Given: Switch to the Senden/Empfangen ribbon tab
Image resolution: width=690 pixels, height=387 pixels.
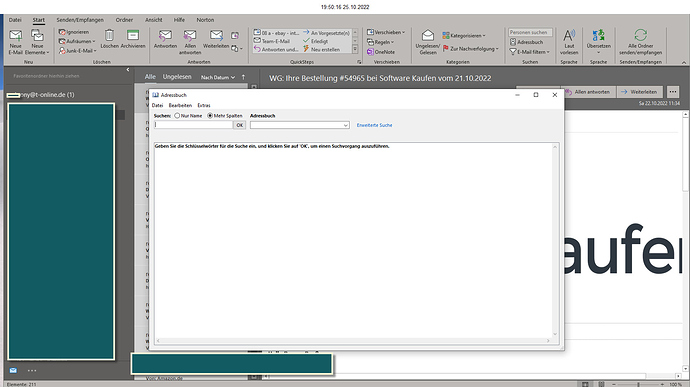Looking at the screenshot, I should pos(80,20).
